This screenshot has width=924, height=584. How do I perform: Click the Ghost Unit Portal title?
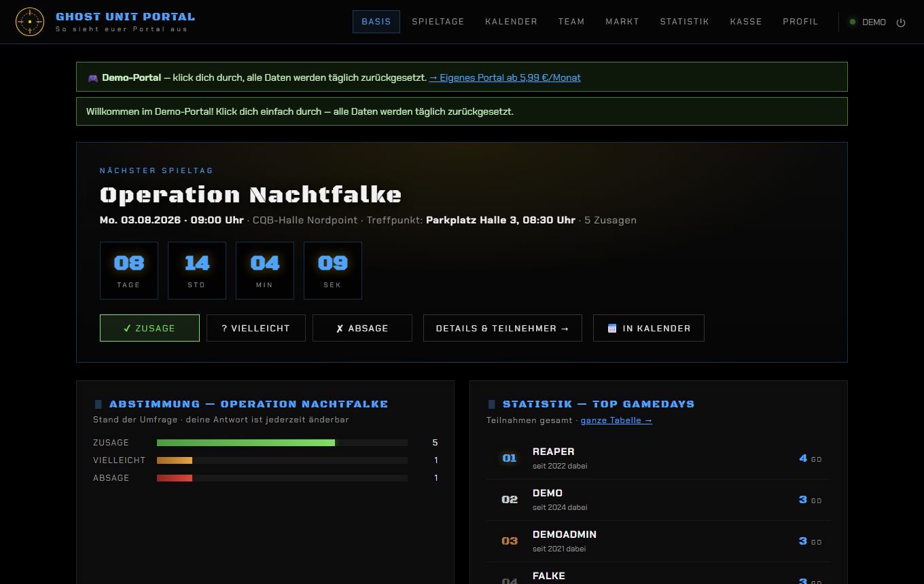(x=125, y=16)
